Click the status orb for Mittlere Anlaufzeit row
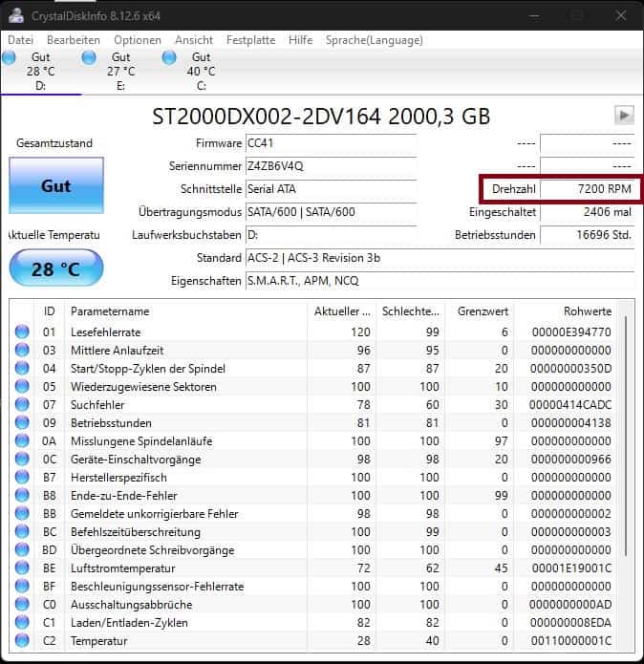Viewport: 644px width, 664px height. (22, 350)
